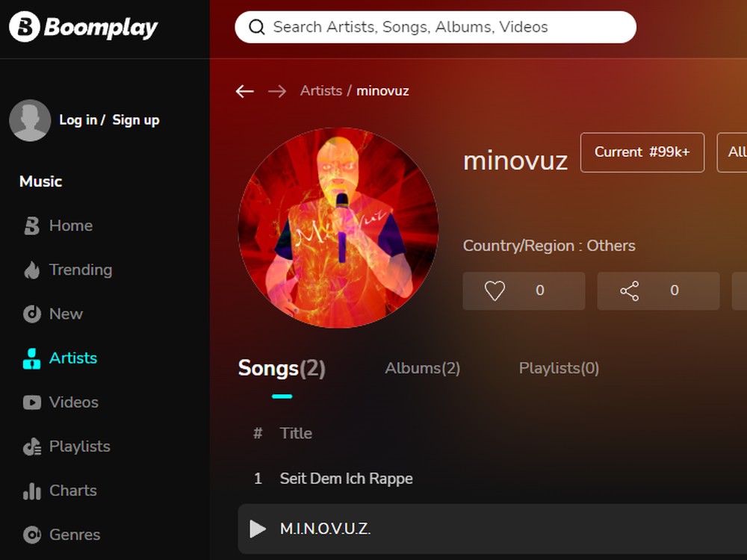Click the search magnifier icon
Screen dimensions: 747x560
click(257, 28)
